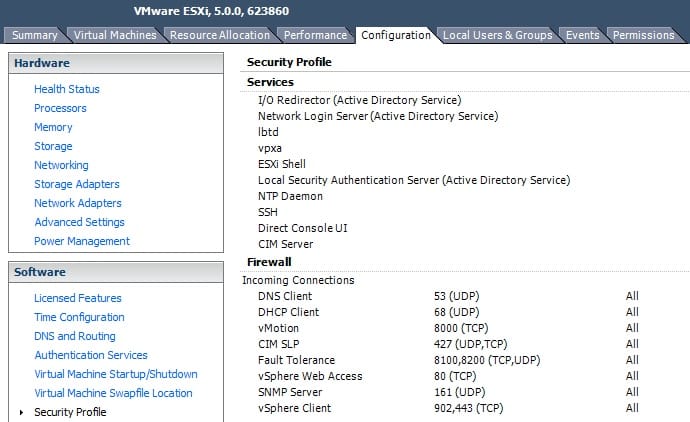Image resolution: width=690 pixels, height=422 pixels.
Task: Open the Permissions tab
Action: pos(643,35)
